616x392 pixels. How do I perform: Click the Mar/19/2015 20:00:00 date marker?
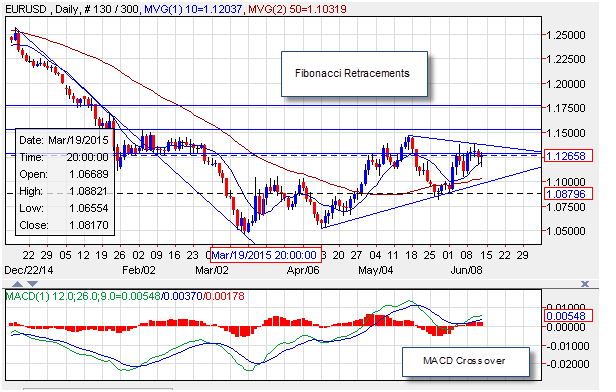pos(266,255)
